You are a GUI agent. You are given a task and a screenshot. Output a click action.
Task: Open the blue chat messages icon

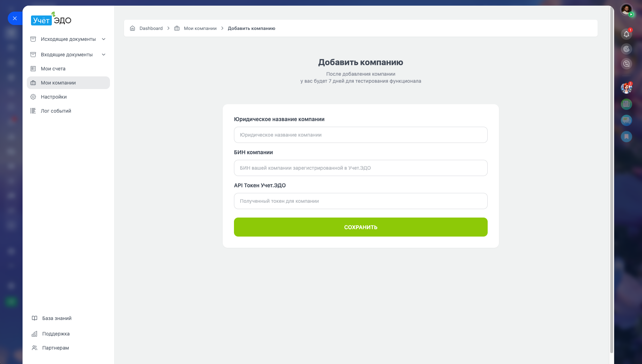[626, 120]
